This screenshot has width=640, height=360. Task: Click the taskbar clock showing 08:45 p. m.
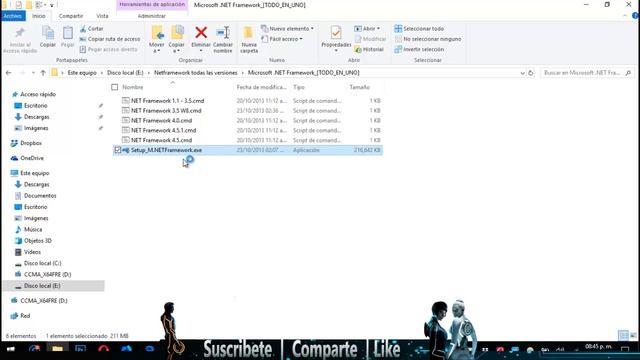tap(599, 347)
